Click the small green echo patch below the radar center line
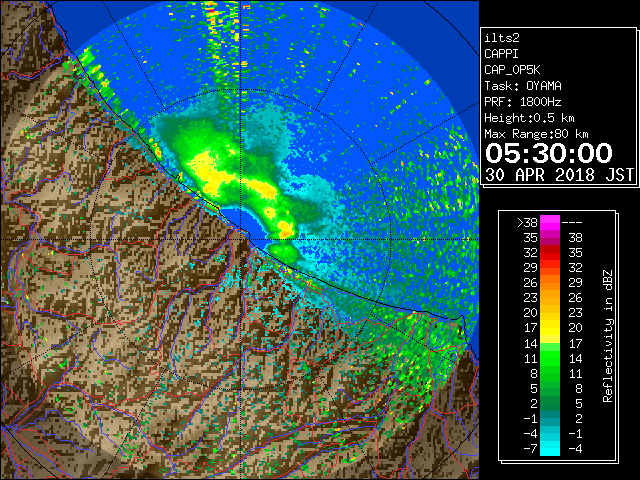This screenshot has width=640, height=480. coord(284,251)
